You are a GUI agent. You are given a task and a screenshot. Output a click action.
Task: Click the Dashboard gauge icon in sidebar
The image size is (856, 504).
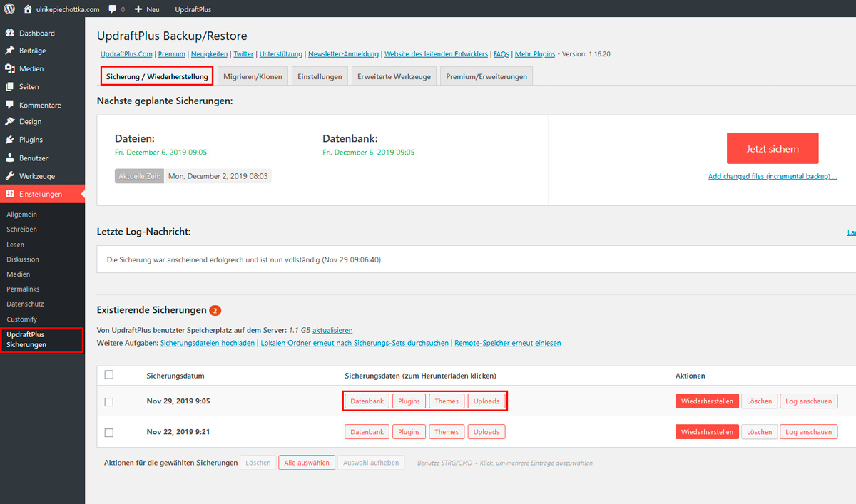click(x=10, y=33)
